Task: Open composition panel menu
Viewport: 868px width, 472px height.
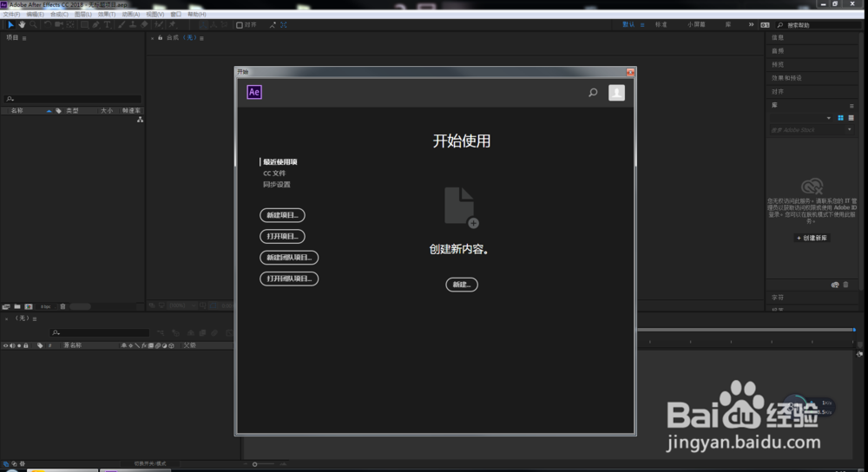Action: [x=201, y=38]
